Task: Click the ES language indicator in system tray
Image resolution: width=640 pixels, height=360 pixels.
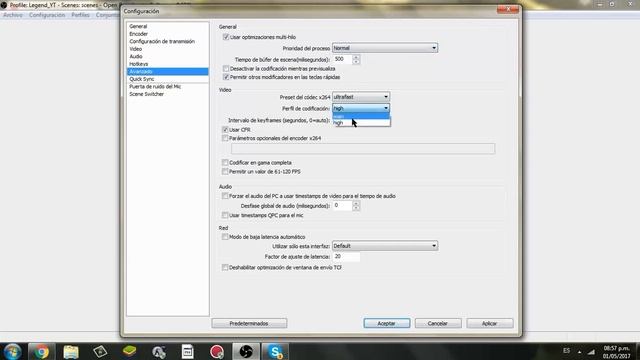Action: pyautogui.click(x=567, y=351)
